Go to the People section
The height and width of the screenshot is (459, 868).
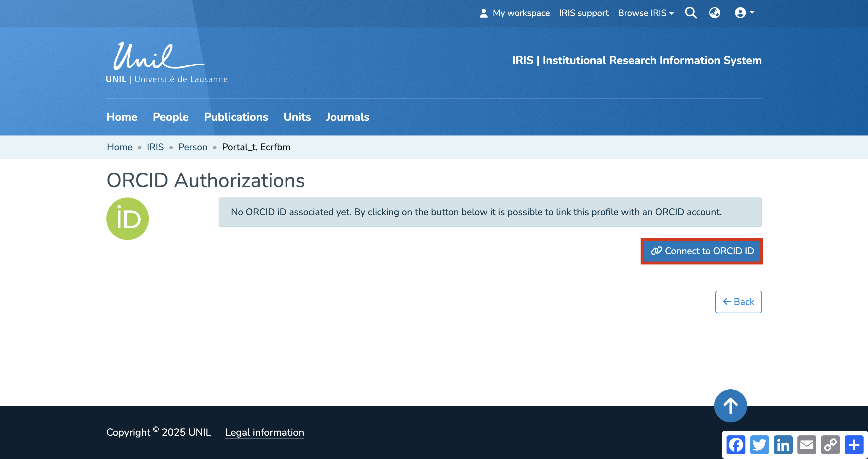170,117
